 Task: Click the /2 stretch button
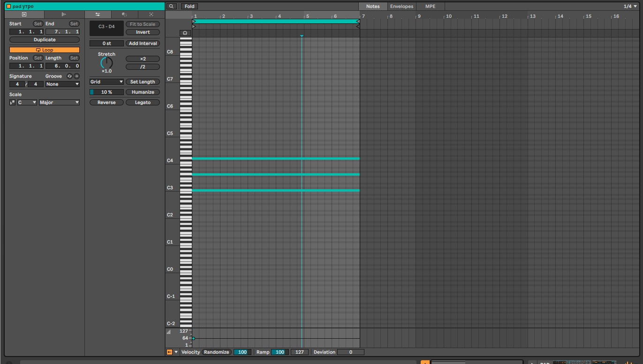pyautogui.click(x=143, y=67)
